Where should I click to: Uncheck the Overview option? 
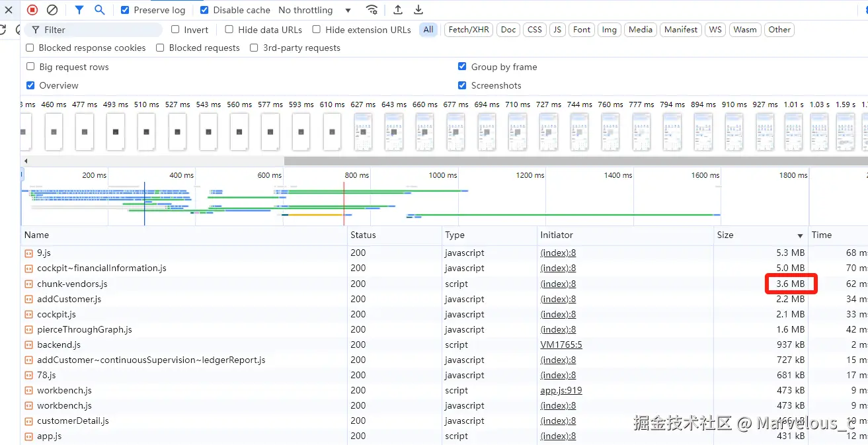30,85
